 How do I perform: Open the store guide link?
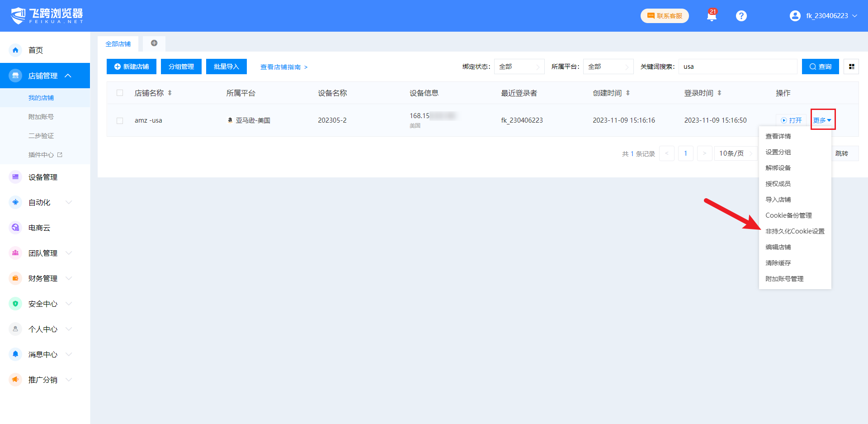(x=283, y=67)
